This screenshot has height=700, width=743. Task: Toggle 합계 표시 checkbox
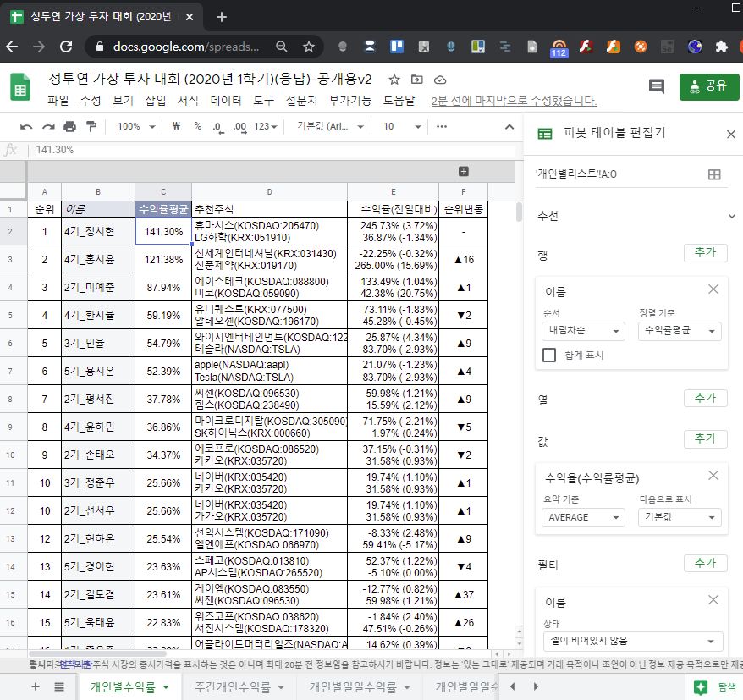pyautogui.click(x=549, y=355)
